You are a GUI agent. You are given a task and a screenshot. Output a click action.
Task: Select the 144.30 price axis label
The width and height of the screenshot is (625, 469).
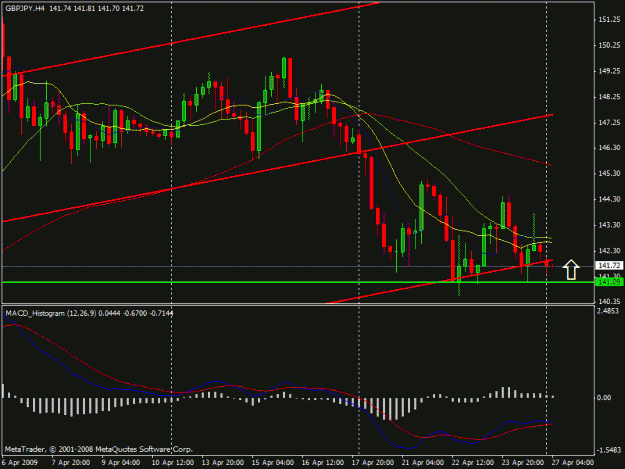(x=609, y=199)
